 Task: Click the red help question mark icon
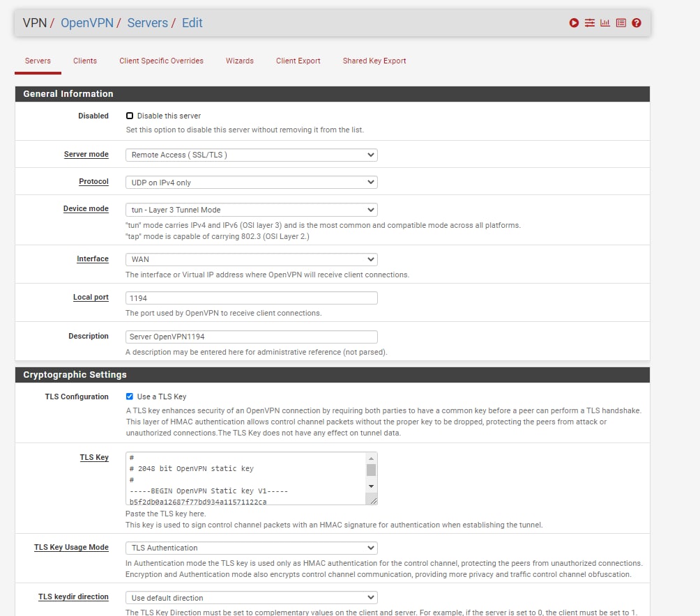[x=636, y=23]
